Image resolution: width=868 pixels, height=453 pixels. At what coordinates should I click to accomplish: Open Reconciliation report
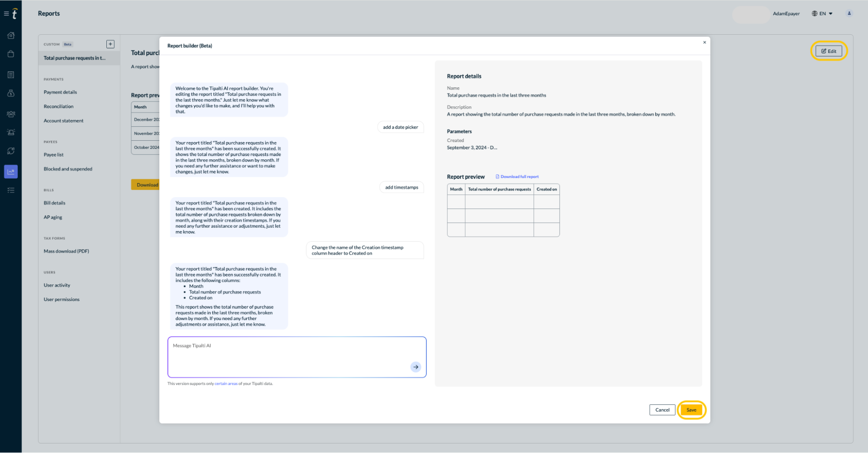coord(59,106)
